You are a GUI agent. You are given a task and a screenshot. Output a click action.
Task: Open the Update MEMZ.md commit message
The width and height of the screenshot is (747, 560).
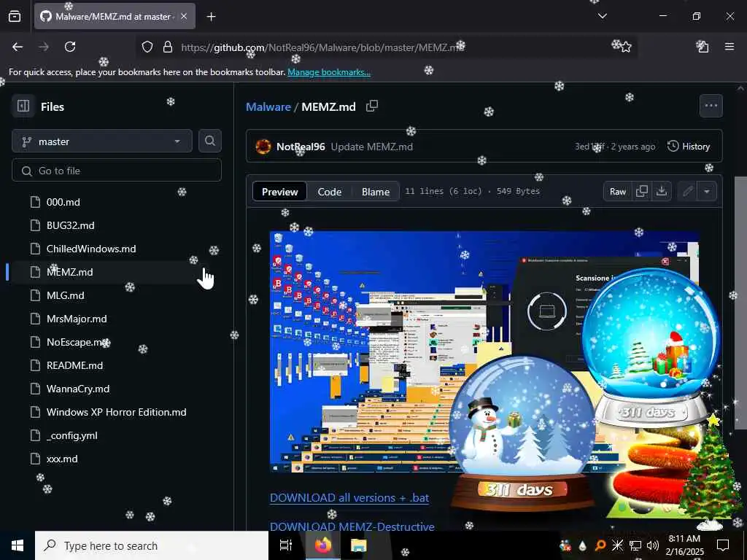[371, 147]
